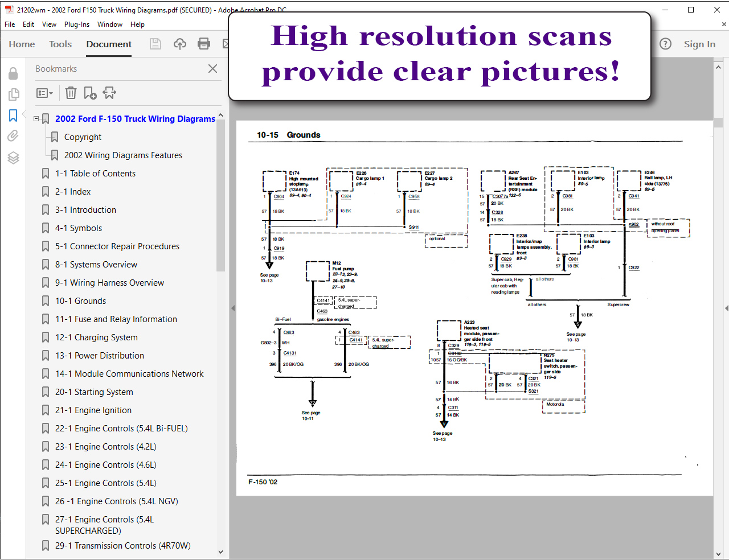This screenshot has width=729, height=560.
Task: Open the Help menu
Action: pyautogui.click(x=137, y=24)
